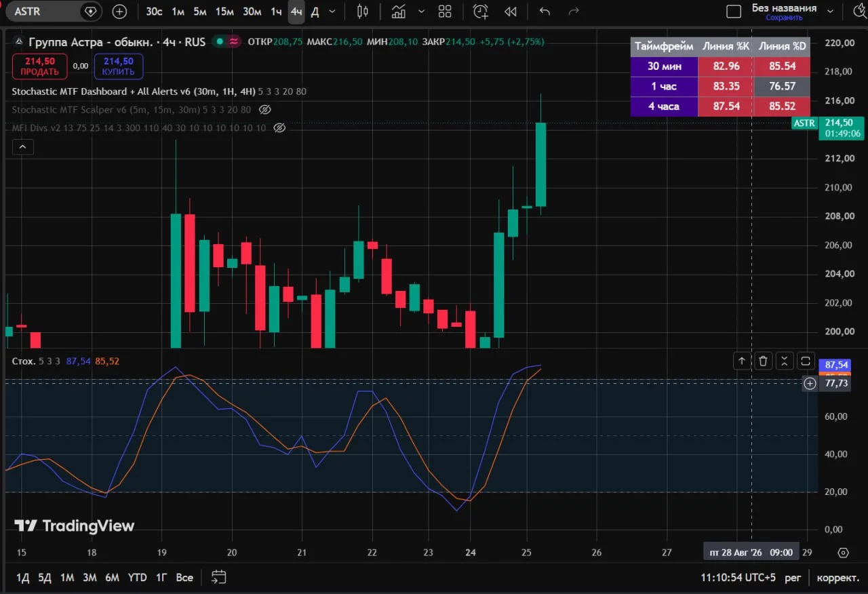
Task: Expand the chart layout name dropdown arrow
Action: pos(831,11)
